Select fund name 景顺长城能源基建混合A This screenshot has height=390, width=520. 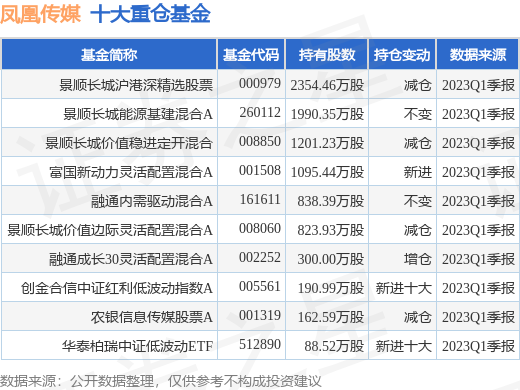click(x=138, y=114)
